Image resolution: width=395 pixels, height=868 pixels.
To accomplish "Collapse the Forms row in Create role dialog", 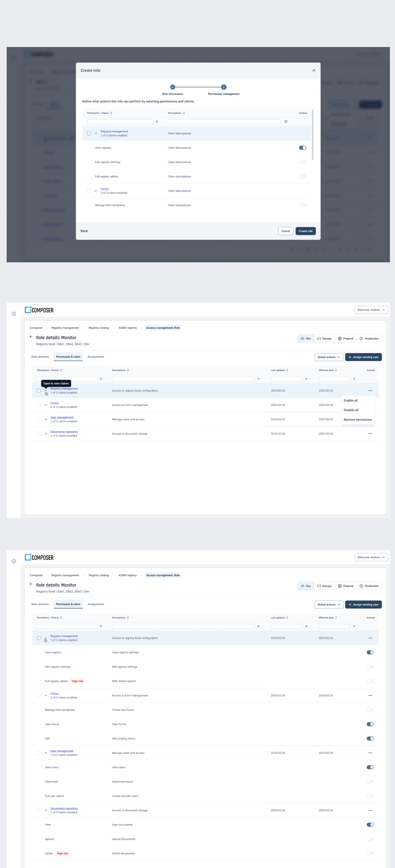I will coord(96,191).
